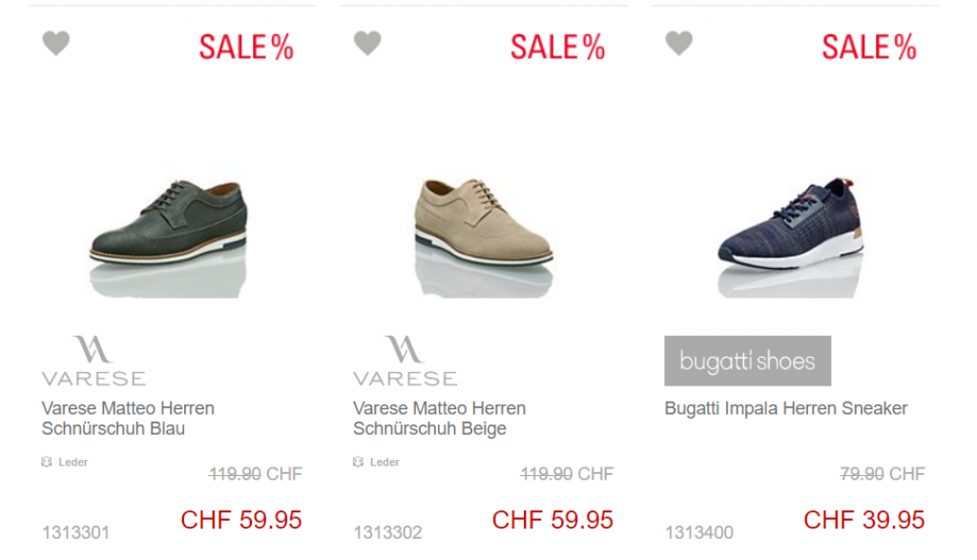This screenshot has height=560, width=977.
Task: Click SALE % badge on blue Varese shoe
Action: (x=246, y=47)
